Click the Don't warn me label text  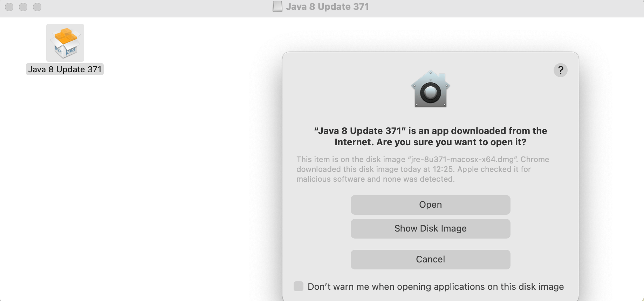click(x=436, y=287)
